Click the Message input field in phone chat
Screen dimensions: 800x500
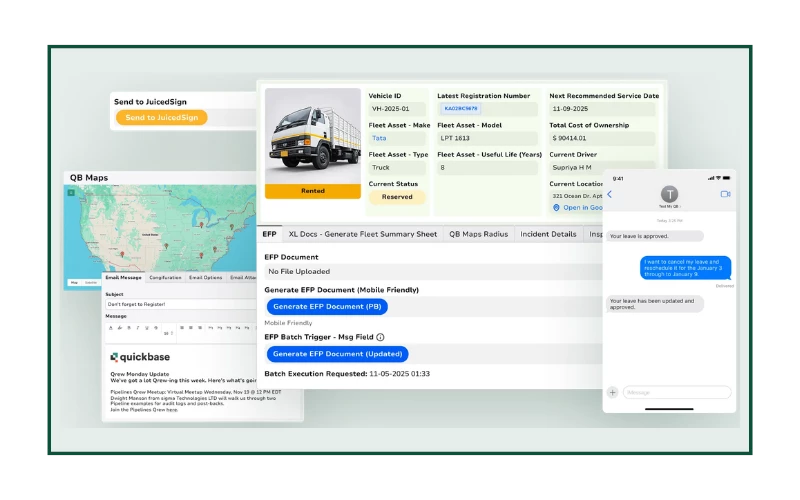677,392
